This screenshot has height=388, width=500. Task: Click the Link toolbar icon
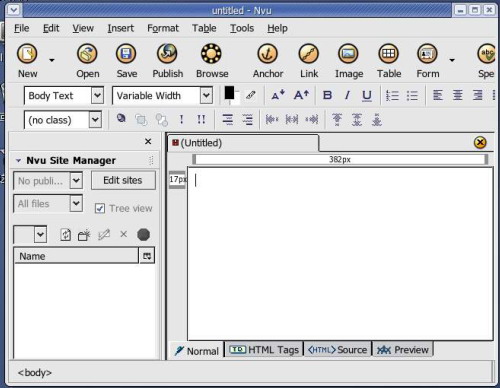(309, 54)
